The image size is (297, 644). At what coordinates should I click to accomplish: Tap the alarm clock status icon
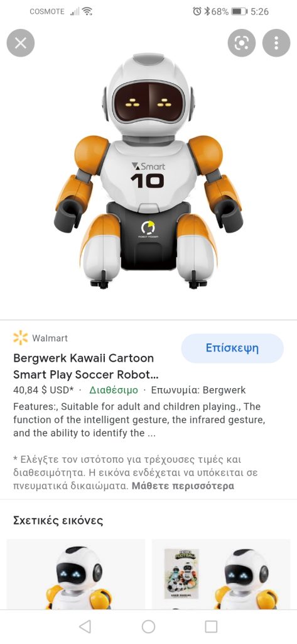point(197,11)
